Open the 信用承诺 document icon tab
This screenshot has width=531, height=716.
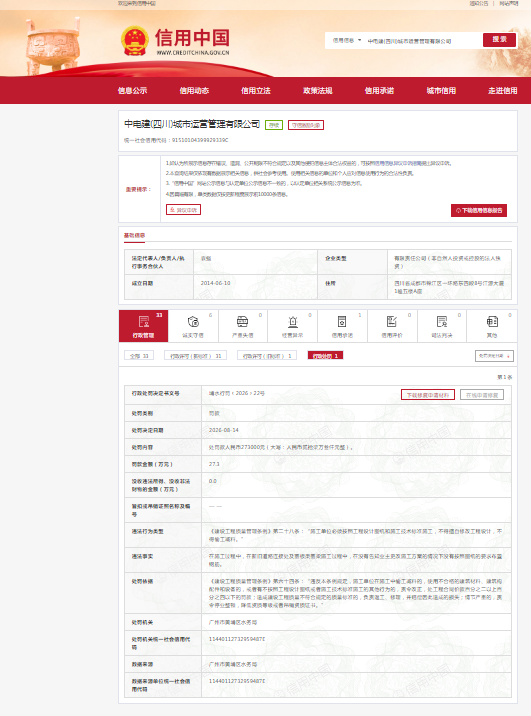[342, 326]
